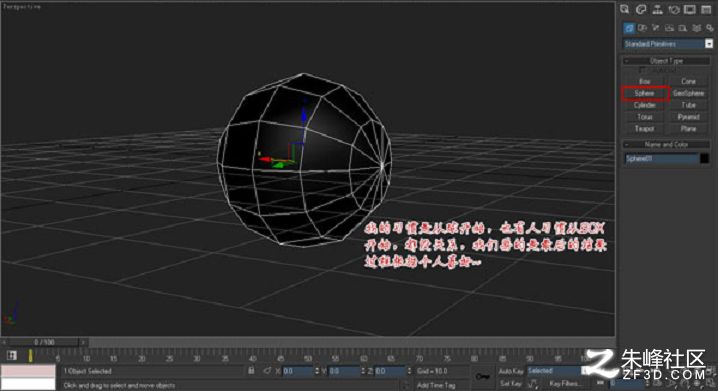Toggle Auto Key animation mode

[x=511, y=371]
